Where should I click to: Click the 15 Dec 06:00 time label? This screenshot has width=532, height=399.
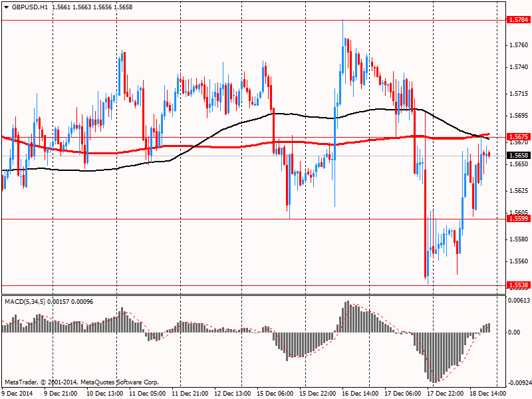coord(275,393)
